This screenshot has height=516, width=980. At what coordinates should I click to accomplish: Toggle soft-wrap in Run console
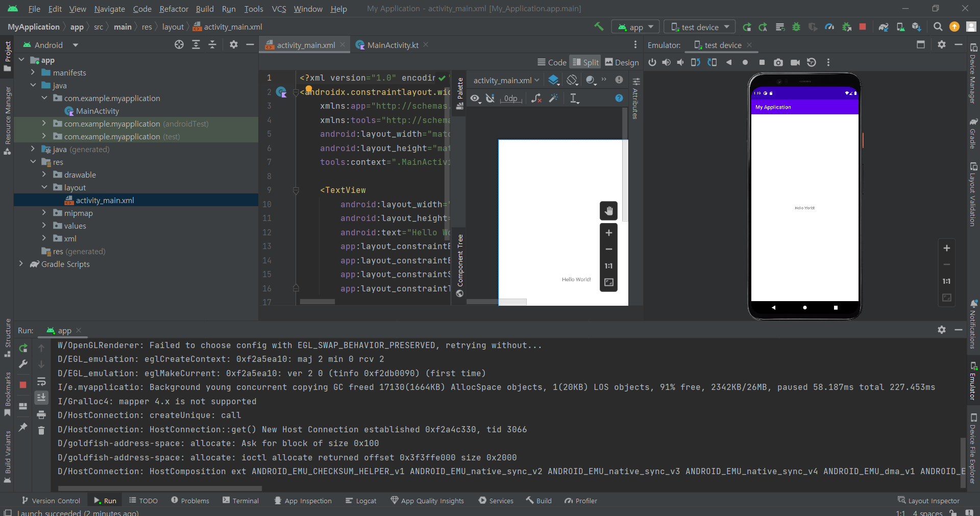[41, 381]
